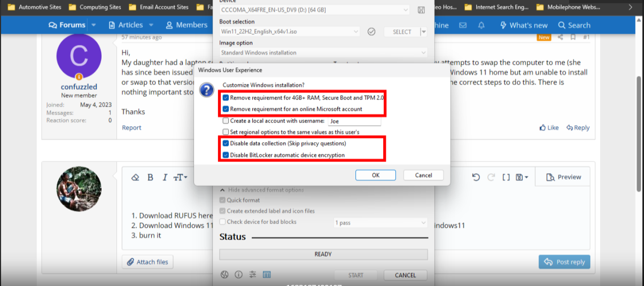644x286 pixels.
Task: Open the 1 pass dropdown in Rufus
Action: tap(381, 222)
